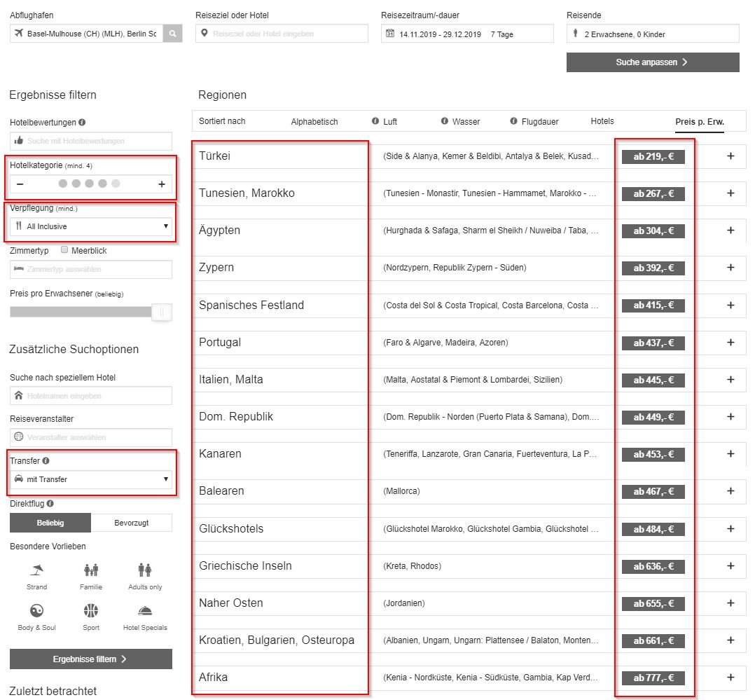Sort regions by Alphabetisch
The image size is (755, 700).
[x=314, y=122]
